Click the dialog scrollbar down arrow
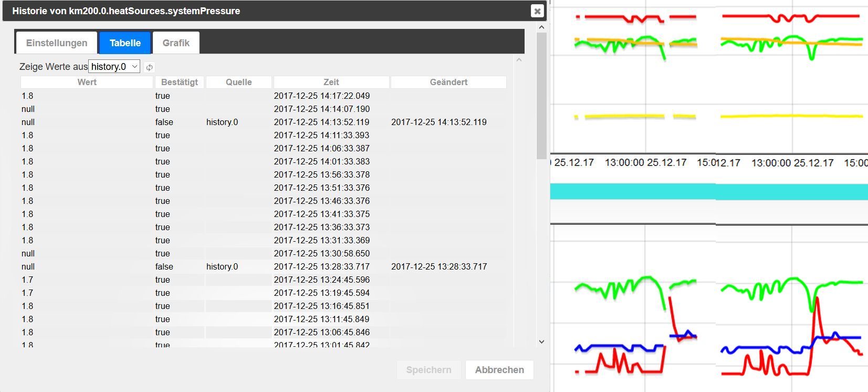This screenshot has width=868, height=392. pos(541,342)
